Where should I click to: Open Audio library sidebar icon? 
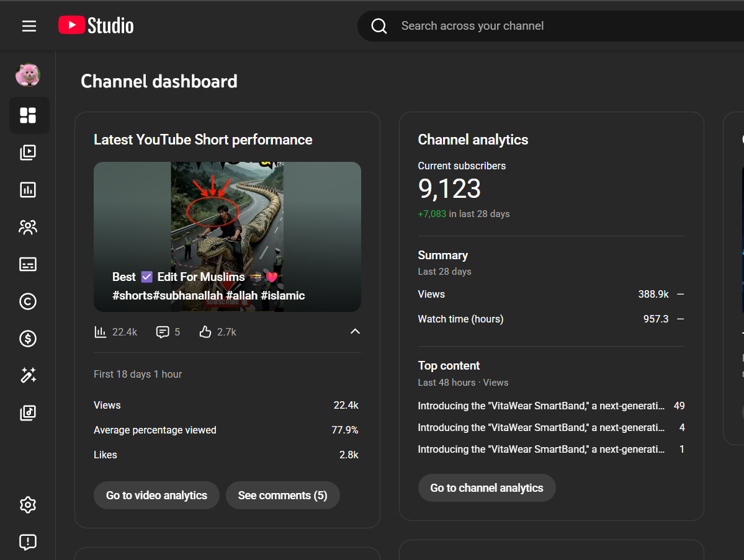coord(29,412)
